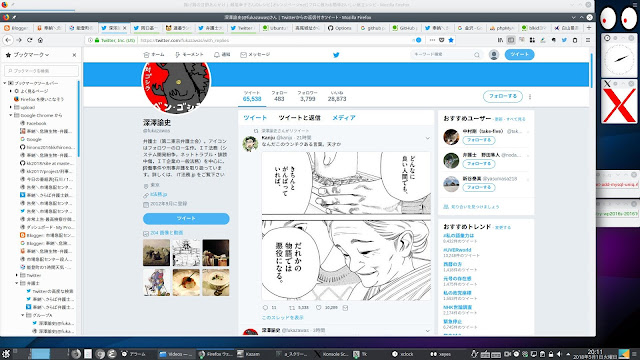Screen dimensions: 640x360
Task: Select the ツイートと返信 profile tab
Action: click(300, 118)
